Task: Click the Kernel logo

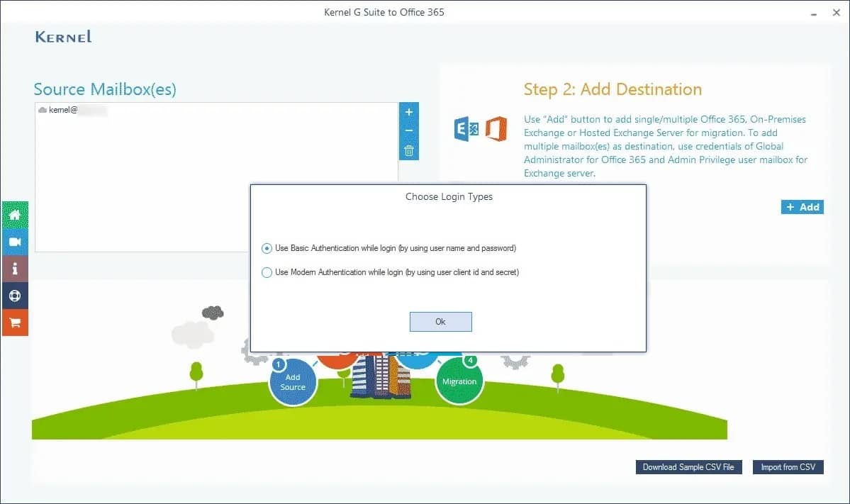Action: click(x=63, y=37)
